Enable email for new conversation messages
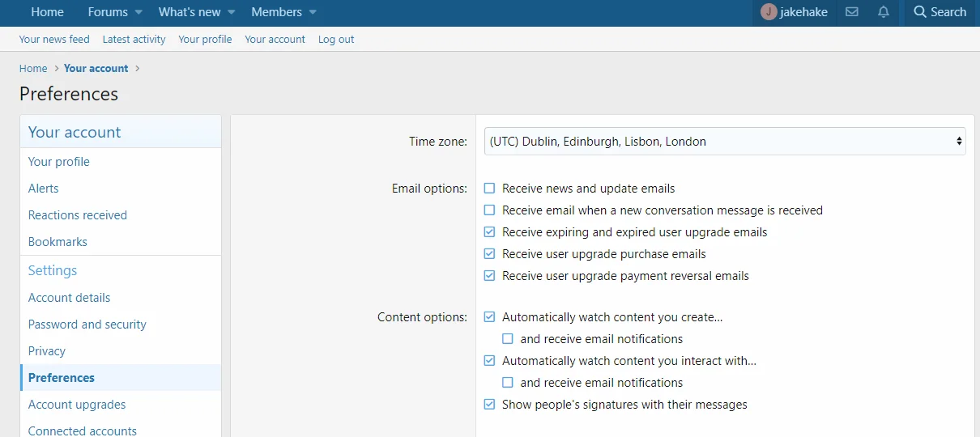Viewport: 980px width, 437px height. [489, 210]
